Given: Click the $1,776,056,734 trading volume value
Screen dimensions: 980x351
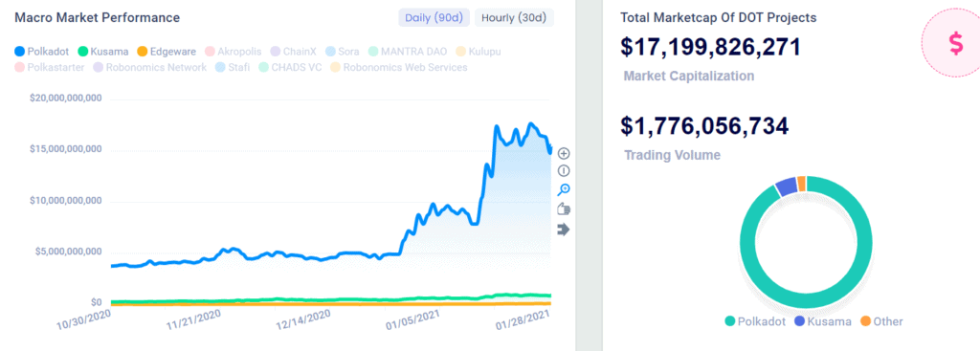Looking at the screenshot, I should tap(704, 125).
